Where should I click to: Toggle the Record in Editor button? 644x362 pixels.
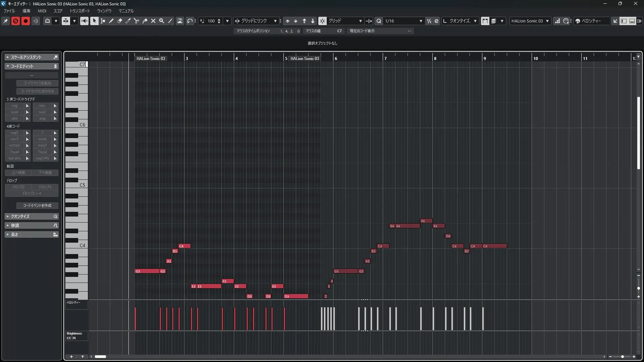(x=25, y=21)
